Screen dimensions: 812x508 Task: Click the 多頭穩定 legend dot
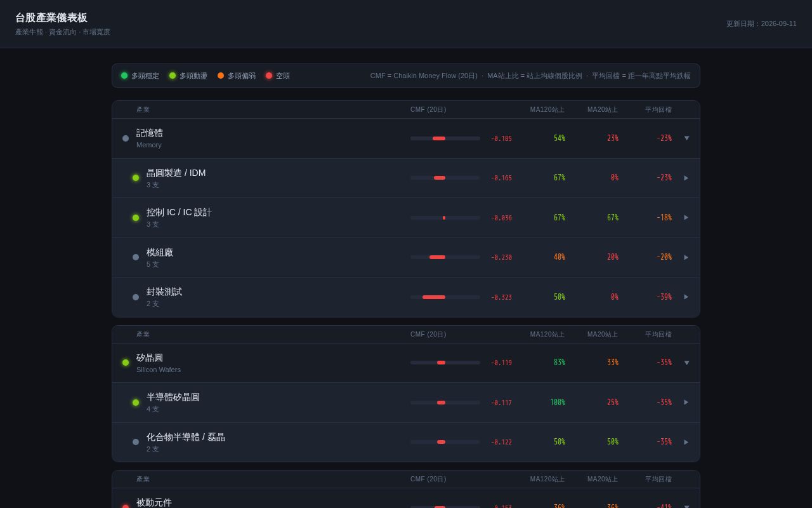pos(124,76)
